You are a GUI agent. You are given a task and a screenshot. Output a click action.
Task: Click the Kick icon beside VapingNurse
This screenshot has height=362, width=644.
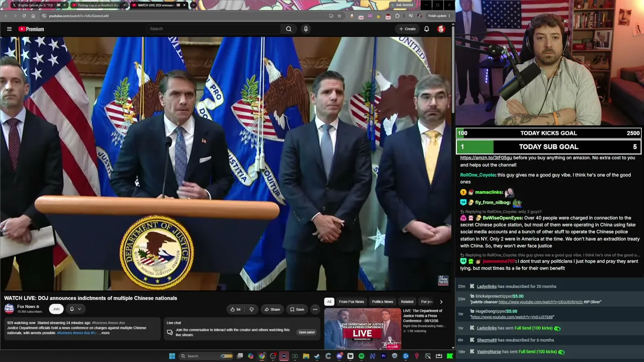coord(472,352)
